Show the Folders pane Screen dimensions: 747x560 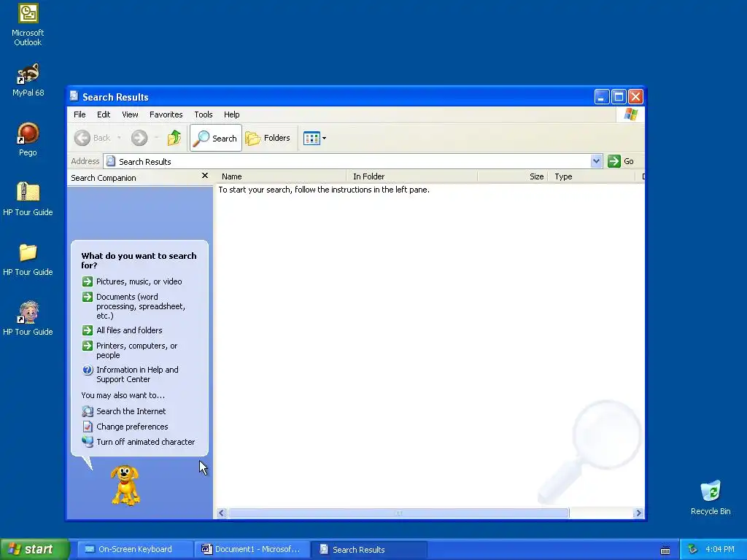(x=268, y=138)
